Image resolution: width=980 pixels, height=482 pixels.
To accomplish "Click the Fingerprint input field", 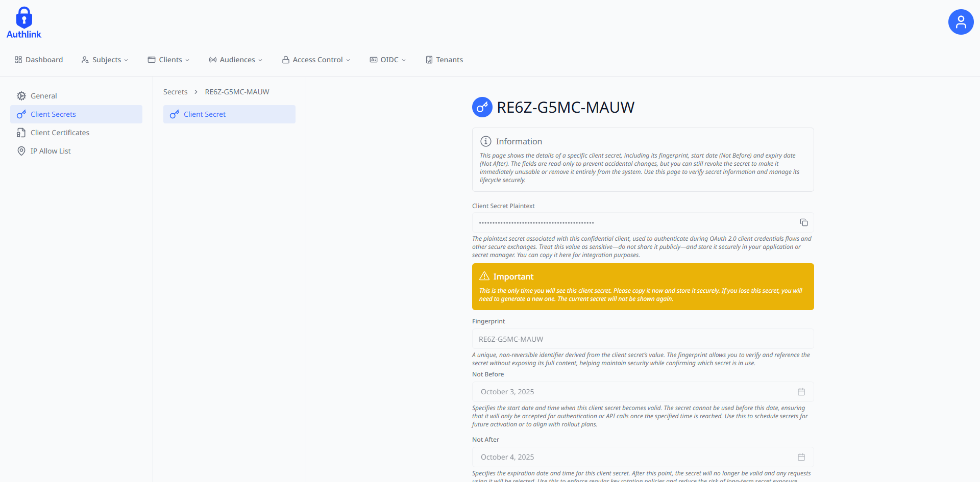I will pos(642,339).
